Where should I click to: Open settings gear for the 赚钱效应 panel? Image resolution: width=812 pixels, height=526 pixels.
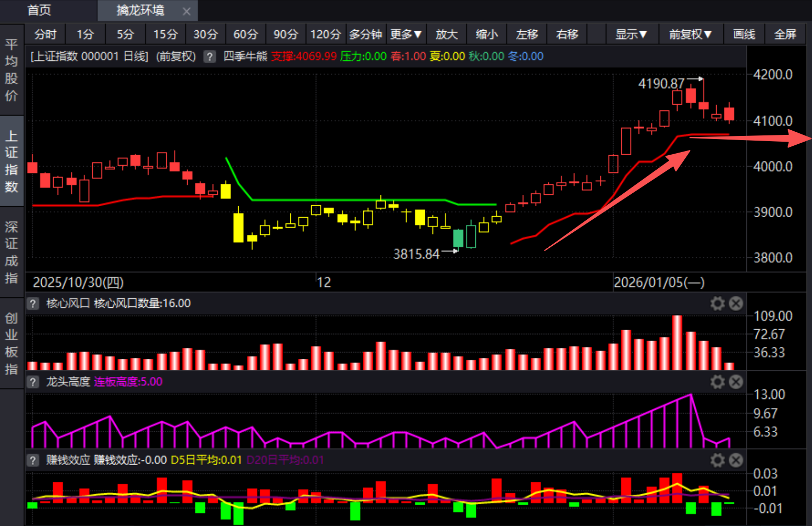pyautogui.click(x=718, y=460)
